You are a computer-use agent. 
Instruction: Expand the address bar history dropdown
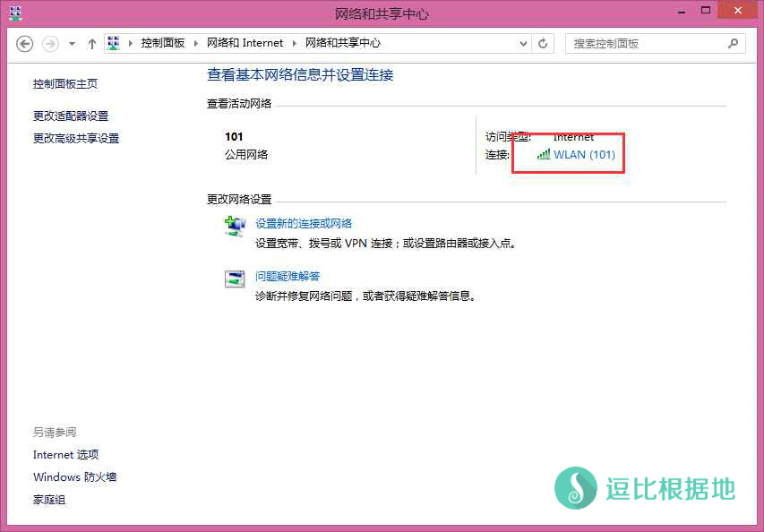coord(523,43)
